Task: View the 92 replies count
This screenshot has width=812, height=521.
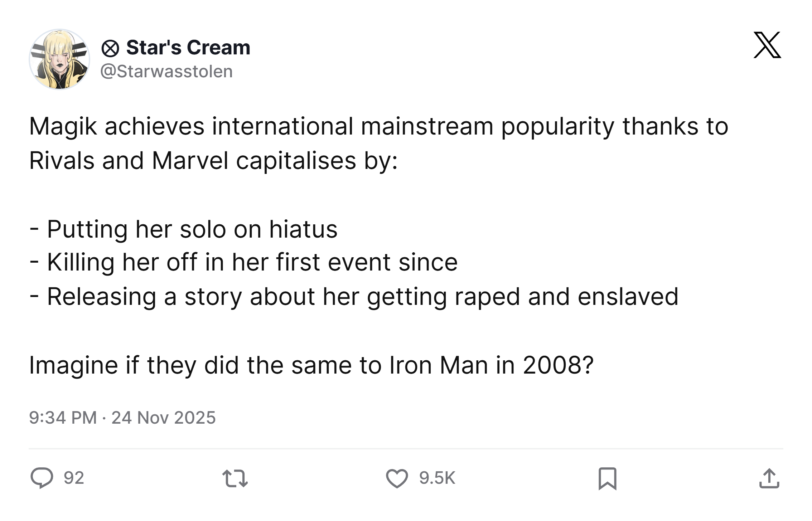Action: click(74, 478)
